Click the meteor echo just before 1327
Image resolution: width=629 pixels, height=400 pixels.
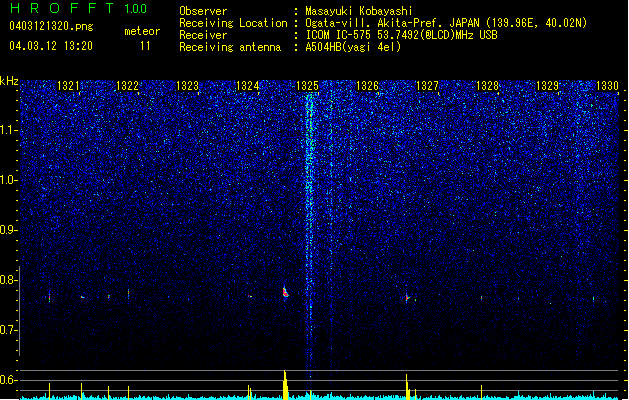(x=407, y=298)
